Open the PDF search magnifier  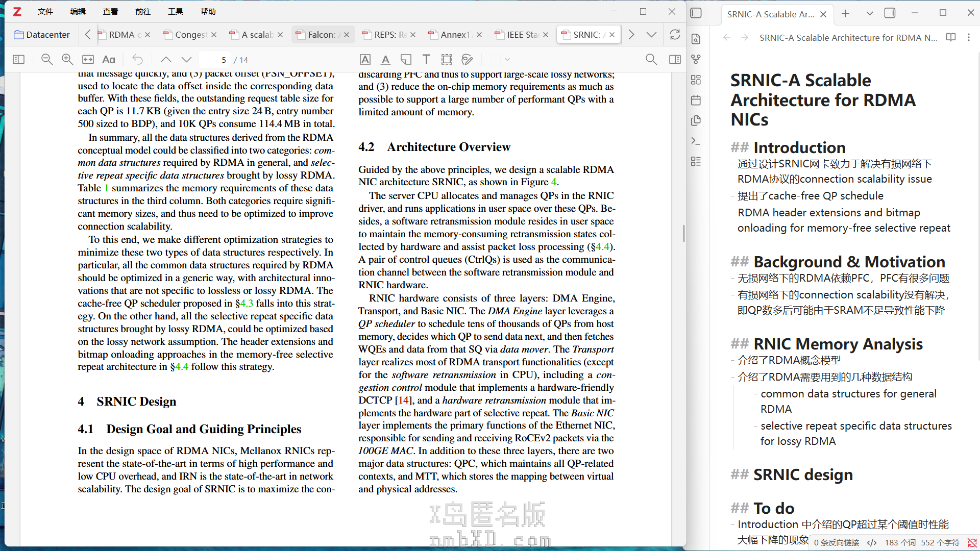pos(651,60)
